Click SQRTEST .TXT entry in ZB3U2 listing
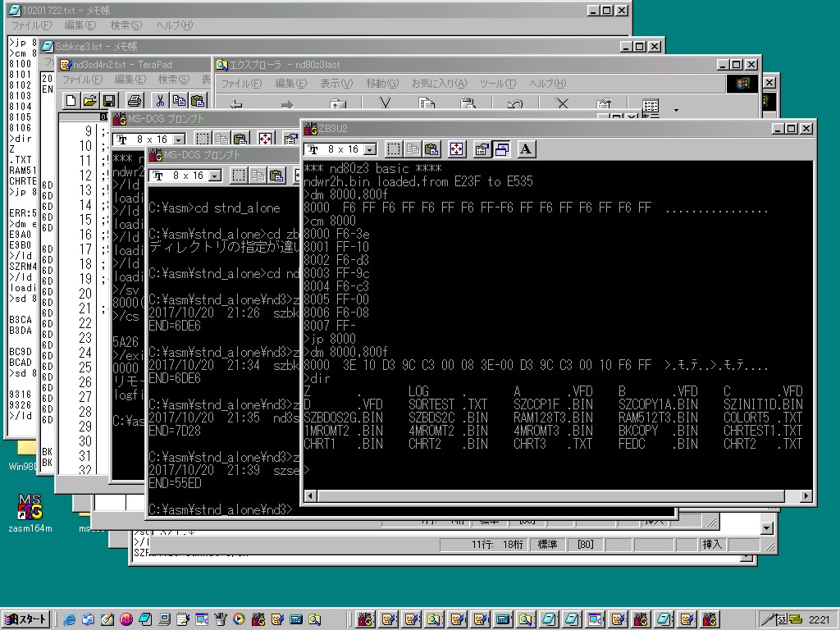 [448, 404]
